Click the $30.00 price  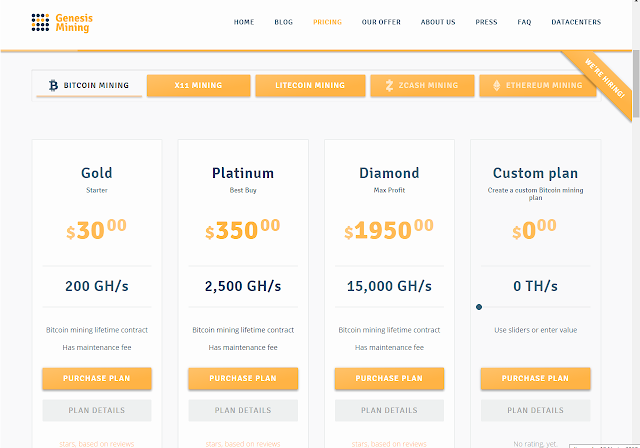tap(97, 229)
